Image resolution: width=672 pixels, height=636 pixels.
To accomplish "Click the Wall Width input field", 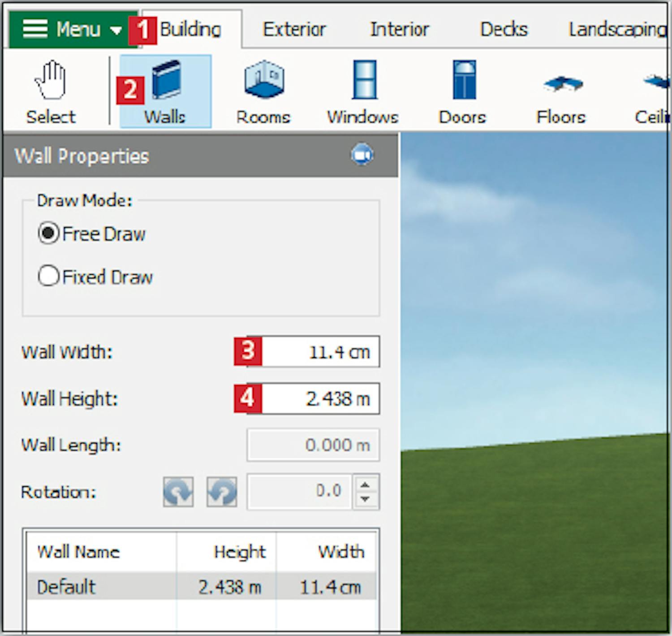I will (x=319, y=352).
